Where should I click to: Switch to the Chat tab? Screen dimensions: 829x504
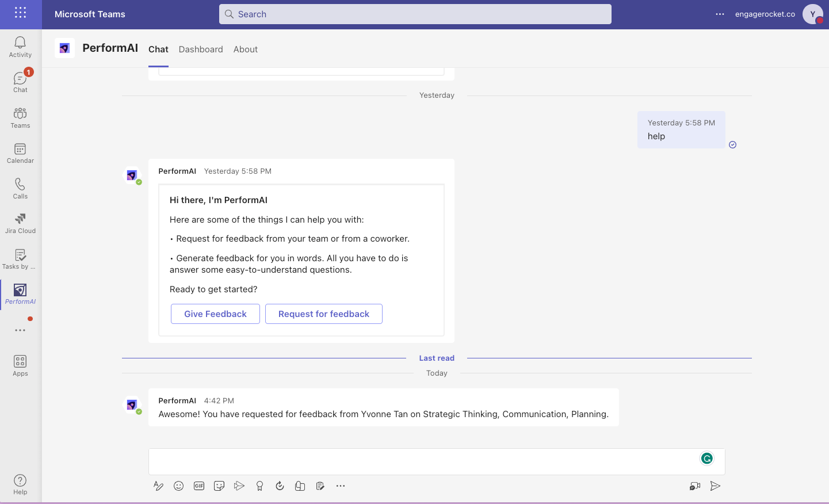click(x=158, y=49)
